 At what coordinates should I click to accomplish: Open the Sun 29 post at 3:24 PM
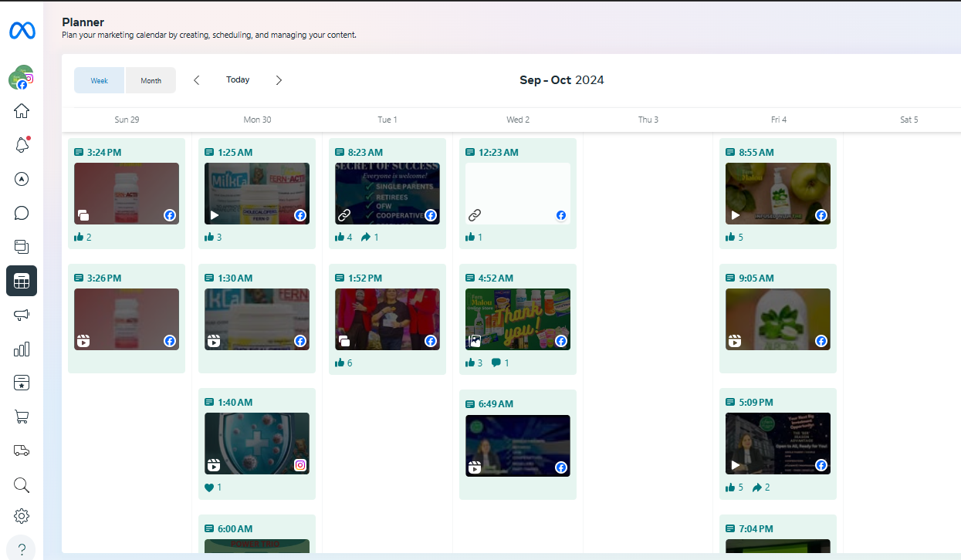(x=127, y=194)
